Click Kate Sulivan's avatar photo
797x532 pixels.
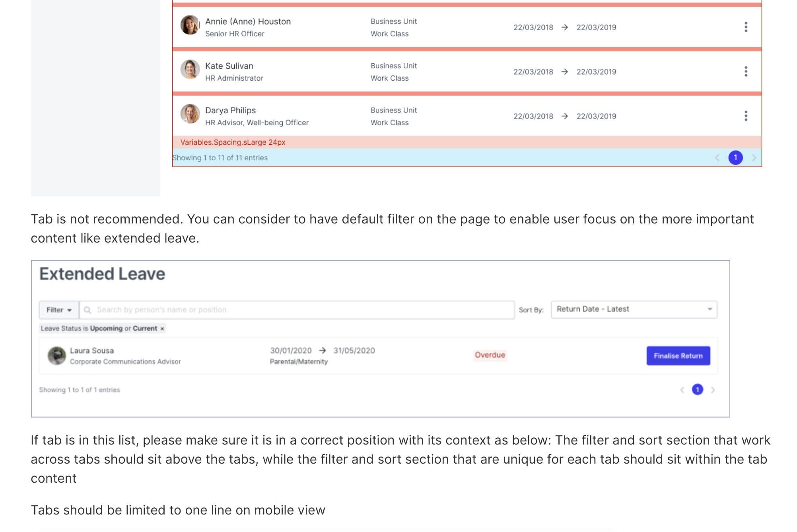coord(190,70)
